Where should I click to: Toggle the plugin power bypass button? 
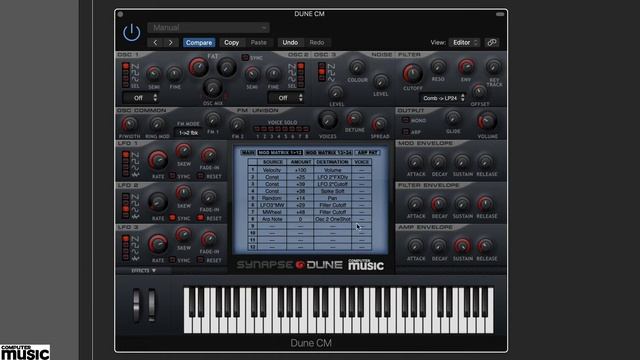tap(131, 32)
